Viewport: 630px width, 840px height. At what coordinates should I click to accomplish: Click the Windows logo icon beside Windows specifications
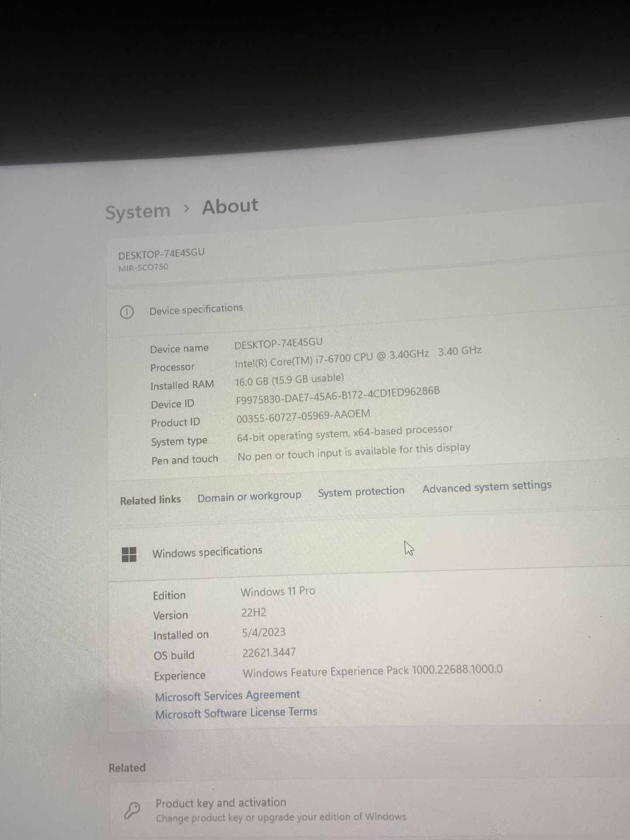129,554
